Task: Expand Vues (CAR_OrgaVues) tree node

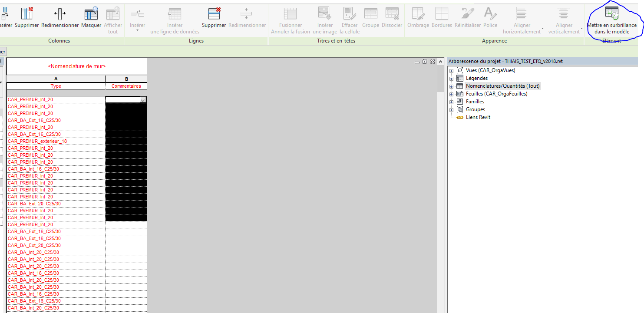Action: (452, 71)
